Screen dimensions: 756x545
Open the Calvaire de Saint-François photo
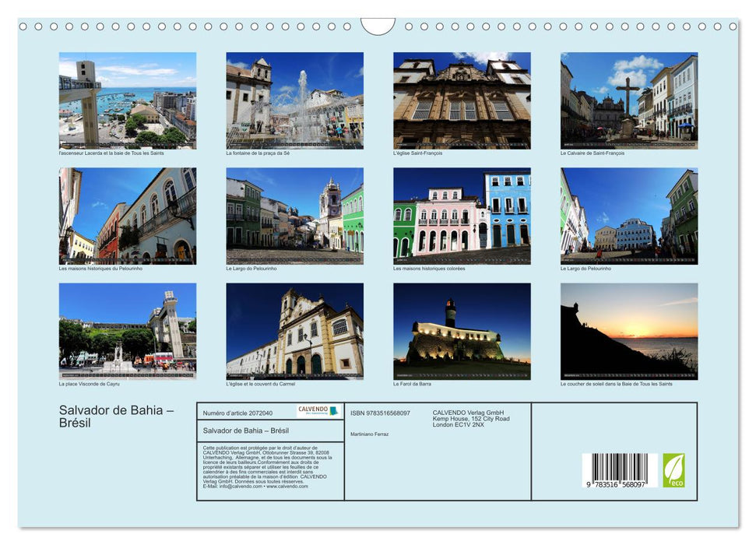click(x=628, y=100)
